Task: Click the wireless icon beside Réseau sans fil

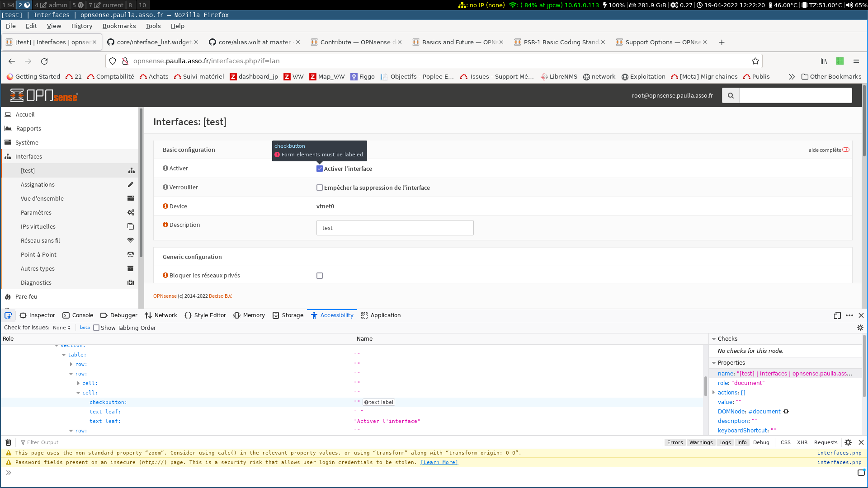Action: [x=131, y=240]
